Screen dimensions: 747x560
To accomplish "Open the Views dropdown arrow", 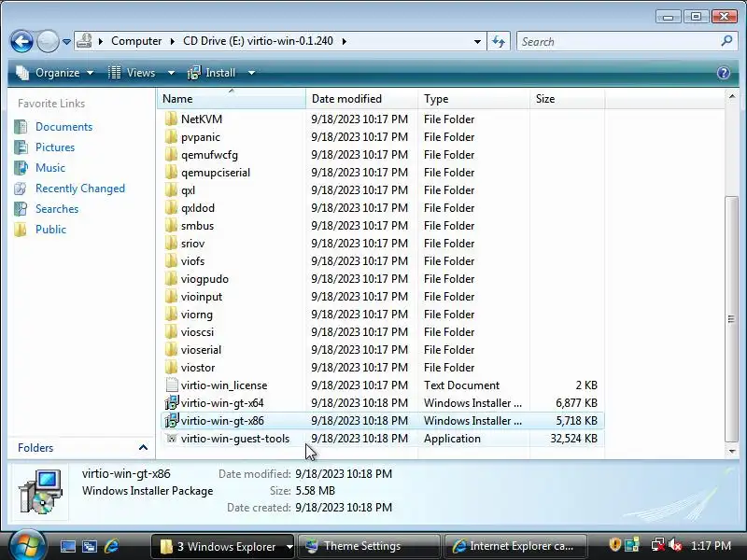I will [x=171, y=73].
